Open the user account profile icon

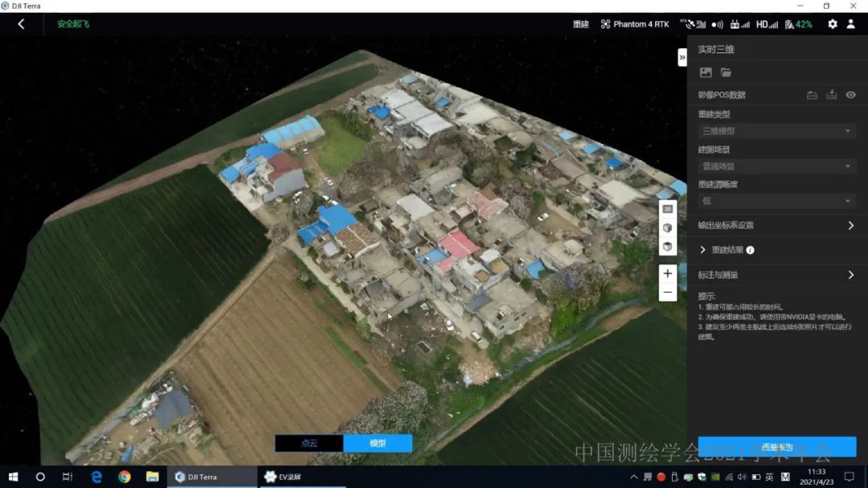[850, 24]
